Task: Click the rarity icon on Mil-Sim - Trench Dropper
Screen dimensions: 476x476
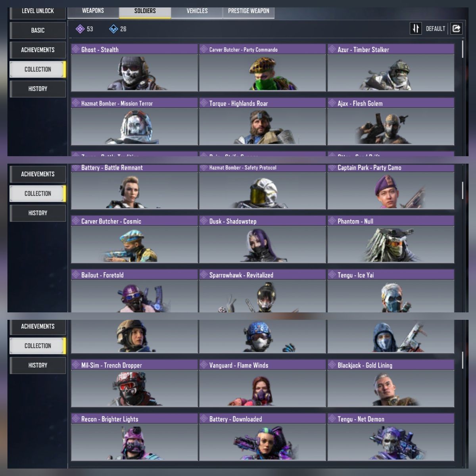Action: [x=76, y=365]
